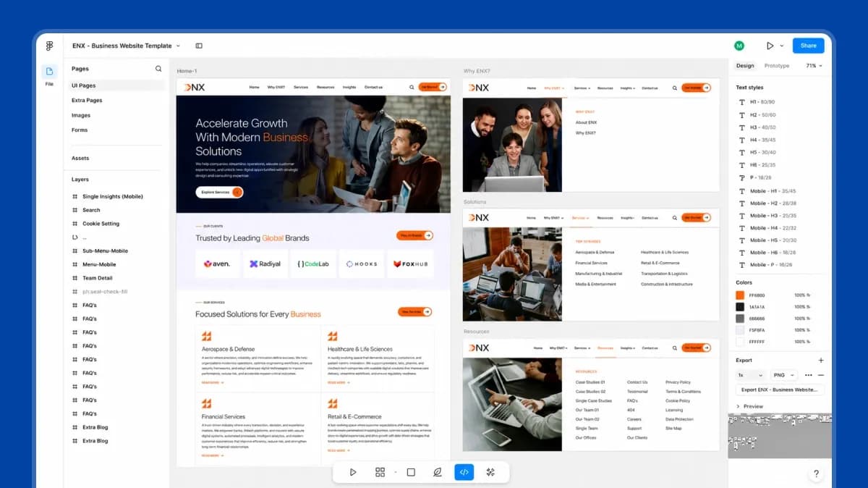
Task: Switch to the Images page
Action: [x=81, y=115]
